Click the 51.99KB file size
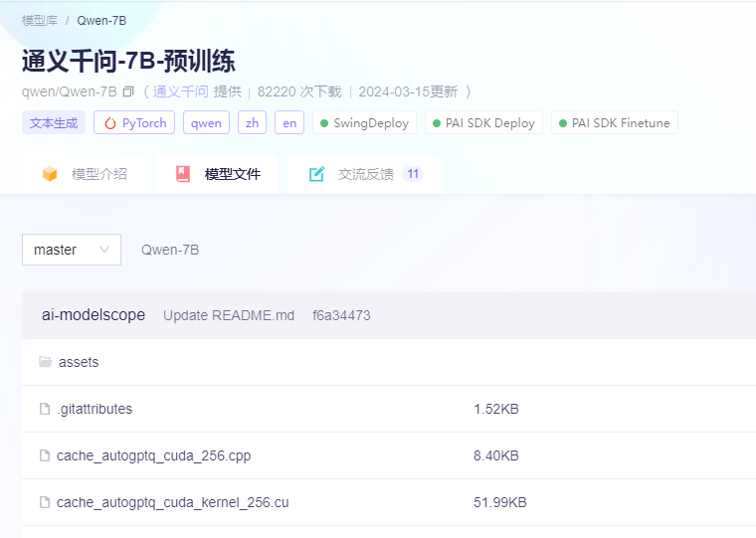The width and height of the screenshot is (756, 538). [x=500, y=502]
